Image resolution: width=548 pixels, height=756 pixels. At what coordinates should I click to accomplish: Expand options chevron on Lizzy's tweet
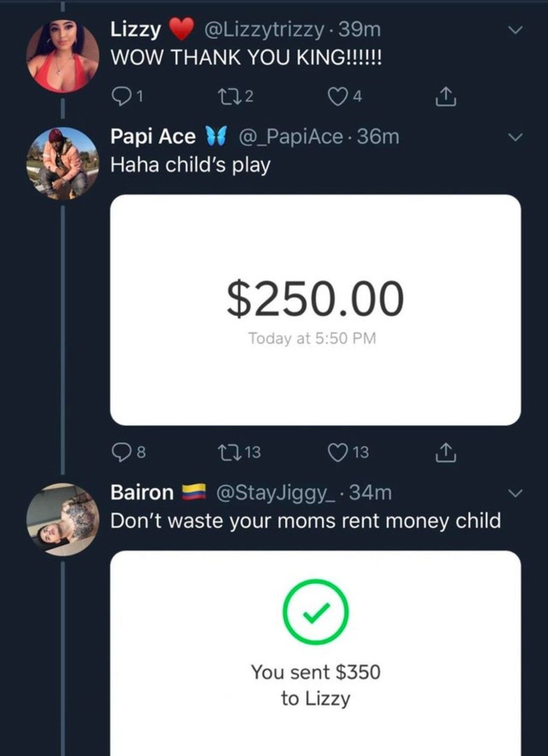[x=515, y=30]
